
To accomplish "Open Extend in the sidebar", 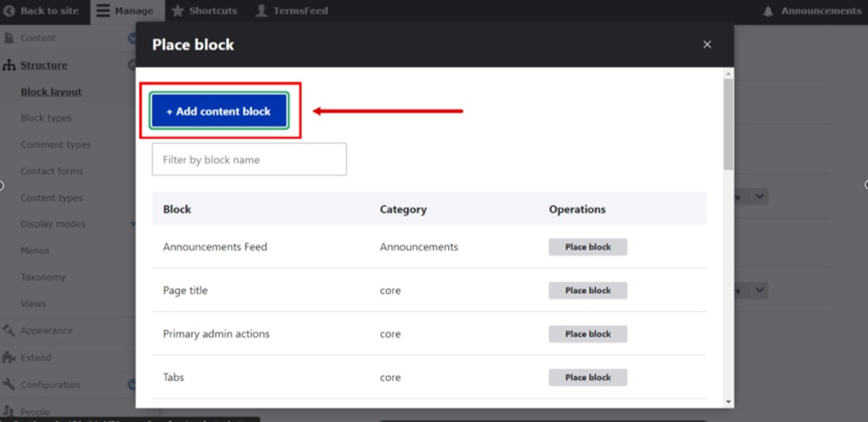I will (x=36, y=358).
